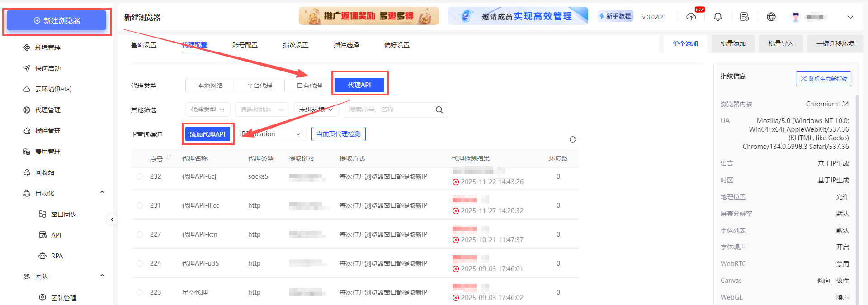Click the 团队 people icon
Image resolution: width=868 pixels, height=305 pixels.
(x=27, y=276)
